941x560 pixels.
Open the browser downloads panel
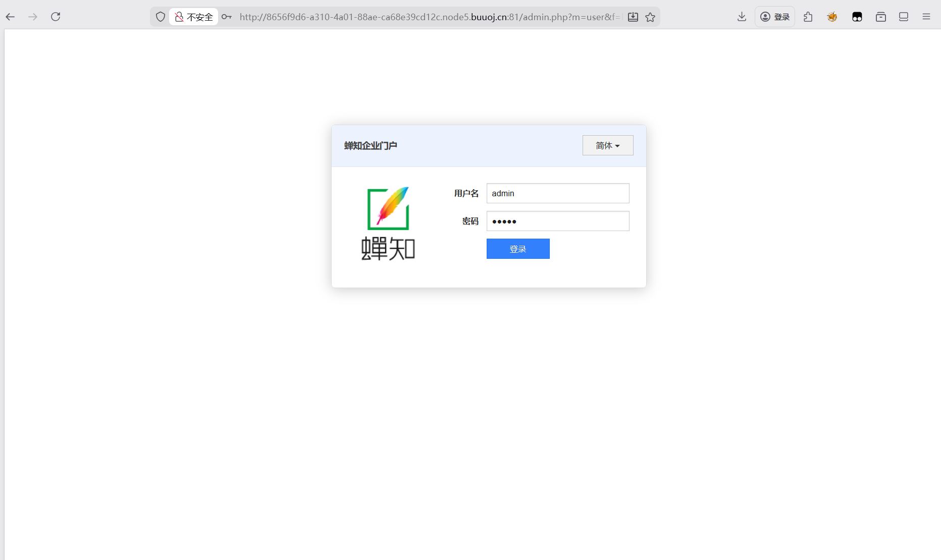(x=742, y=17)
